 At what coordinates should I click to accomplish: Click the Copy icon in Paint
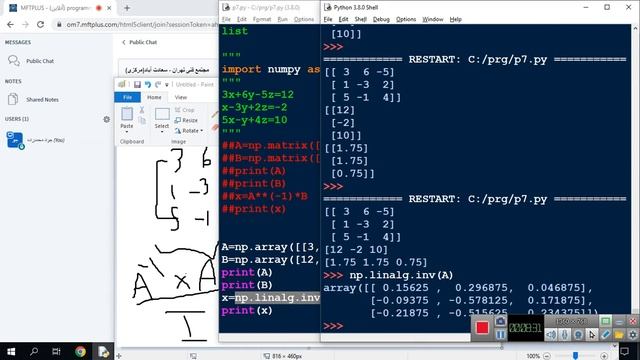coord(142,120)
